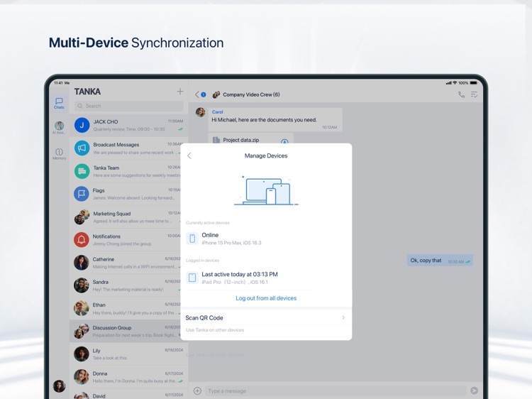Screen dimensions: 532x399
Task: Open Catherine's chat avatar
Action: tap(82, 263)
